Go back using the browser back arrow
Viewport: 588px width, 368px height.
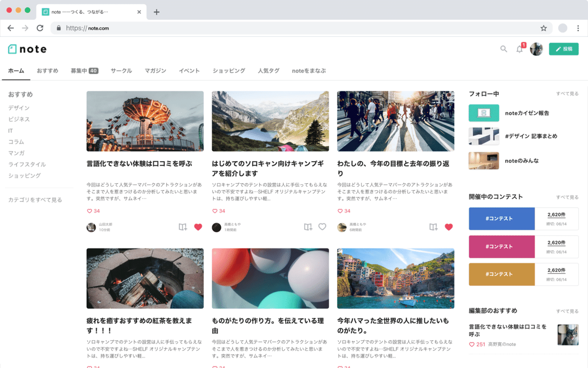[11, 28]
